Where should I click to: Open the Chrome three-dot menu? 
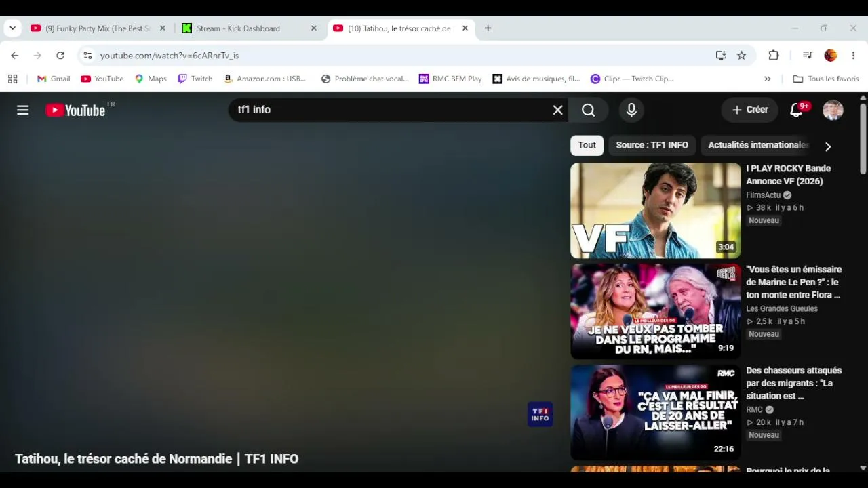pyautogui.click(x=853, y=56)
